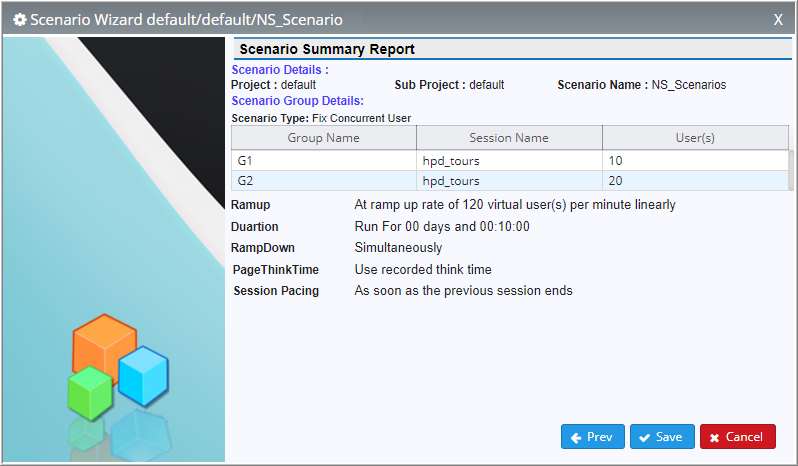The width and height of the screenshot is (798, 466).
Task: Select the Session Name column header
Action: pos(509,138)
